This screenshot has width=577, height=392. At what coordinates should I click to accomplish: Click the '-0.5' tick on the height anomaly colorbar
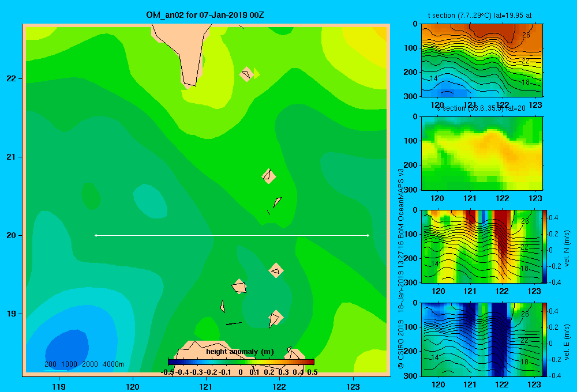coord(167,372)
